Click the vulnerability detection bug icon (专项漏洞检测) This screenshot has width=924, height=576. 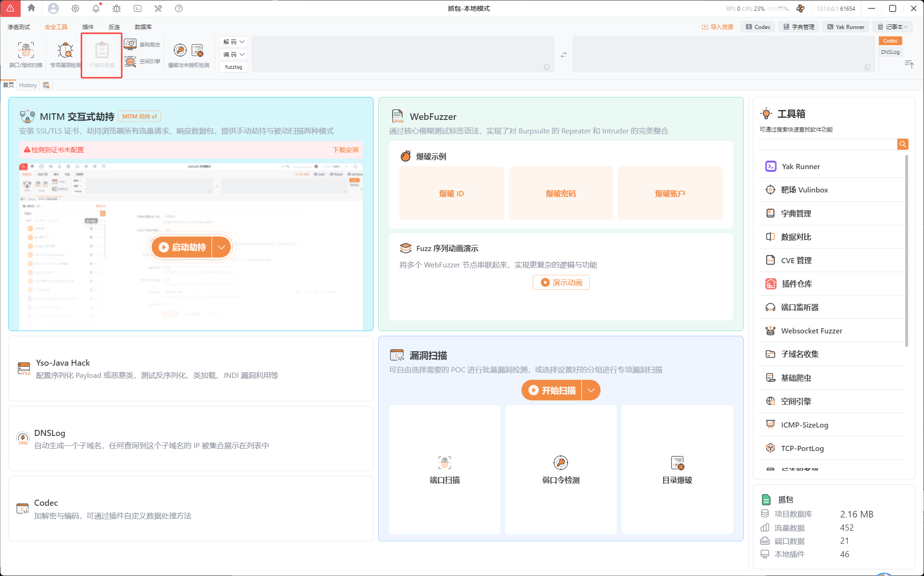pyautogui.click(x=65, y=50)
